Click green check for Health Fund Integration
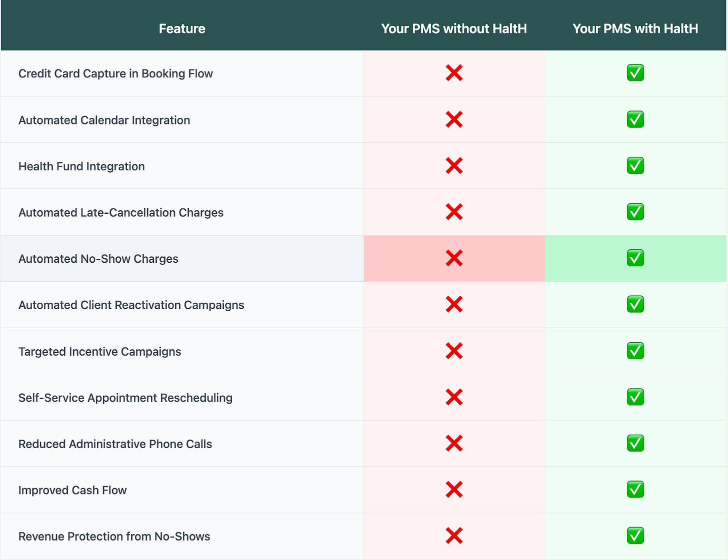 (x=635, y=165)
